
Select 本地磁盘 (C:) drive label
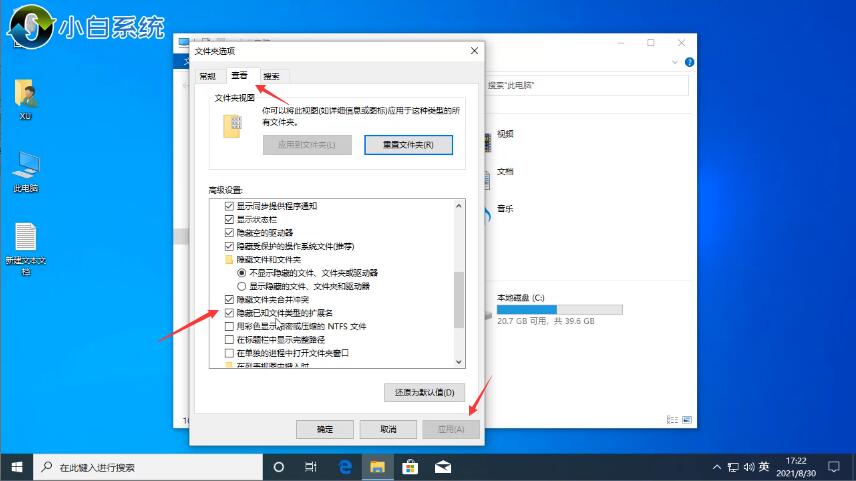pos(521,298)
